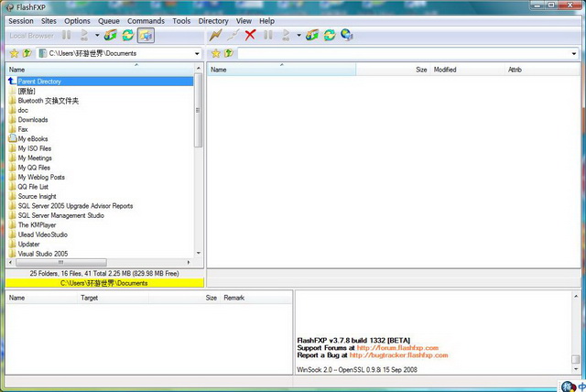Click the globe and computer browser icon
586x392 pixels.
(x=347, y=35)
